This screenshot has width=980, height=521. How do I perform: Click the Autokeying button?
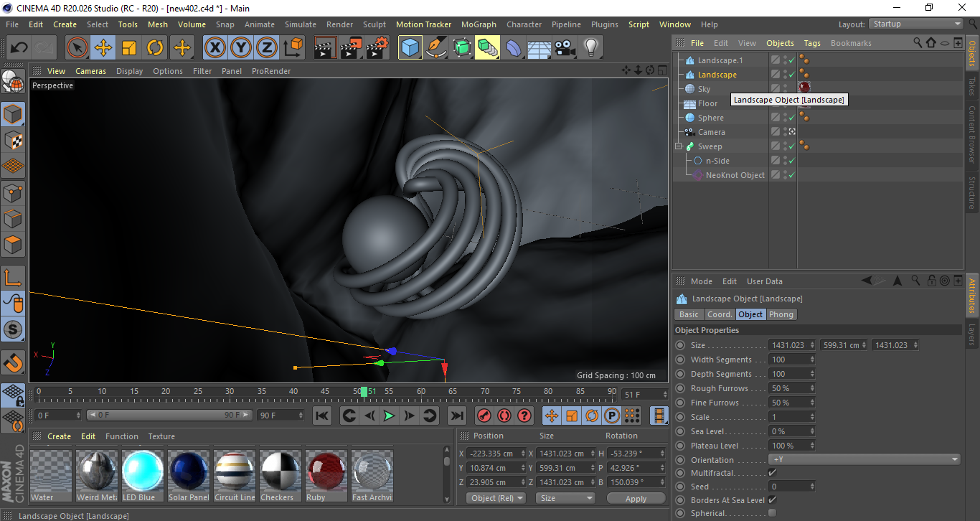[x=504, y=416]
